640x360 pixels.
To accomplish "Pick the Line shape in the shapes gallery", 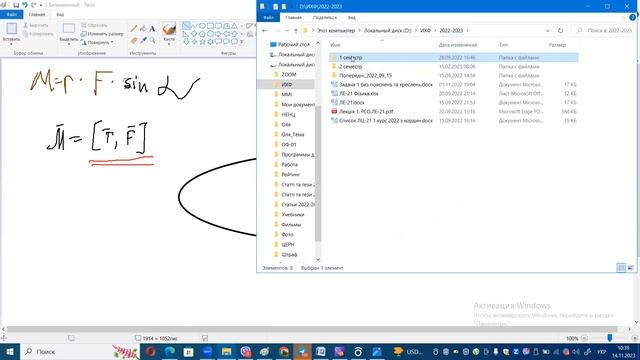I will pos(187,26).
